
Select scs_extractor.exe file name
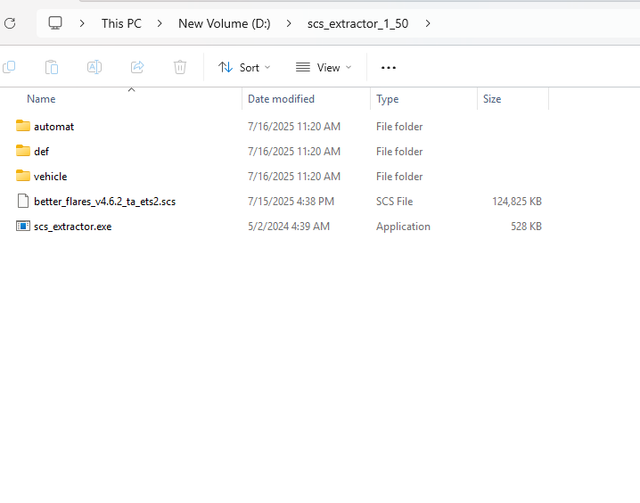73,227
